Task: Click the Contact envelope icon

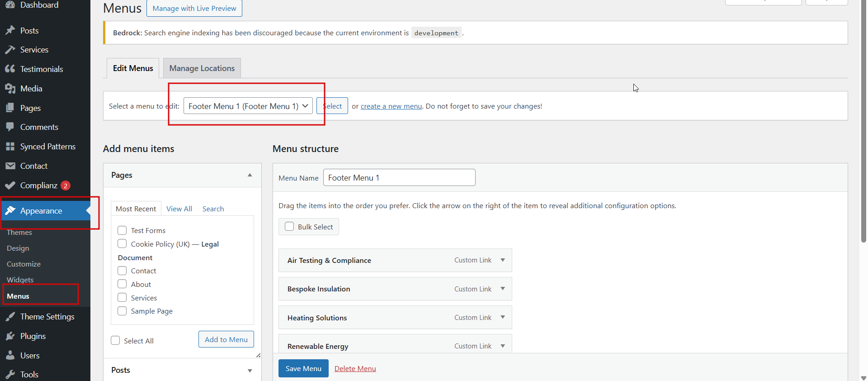Action: 10,166
